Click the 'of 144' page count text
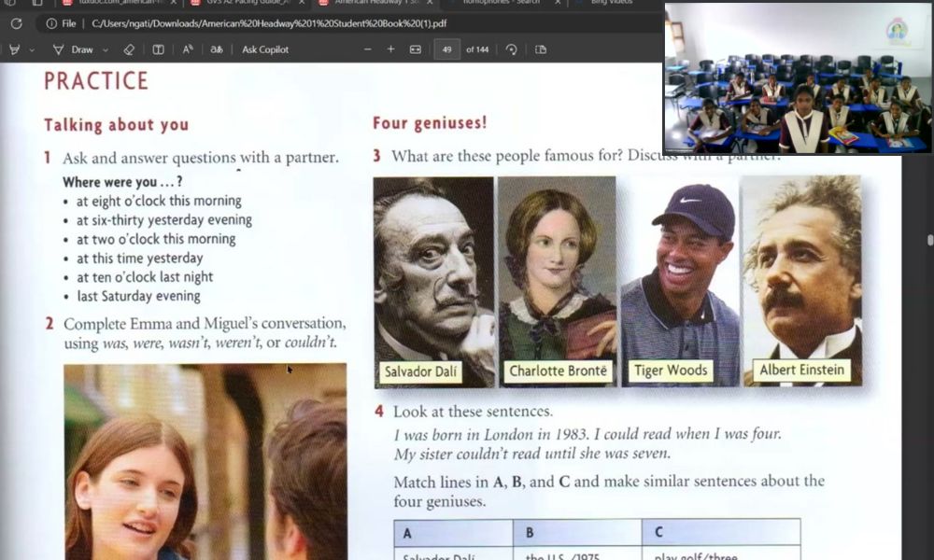934x560 pixels. pyautogui.click(x=477, y=50)
